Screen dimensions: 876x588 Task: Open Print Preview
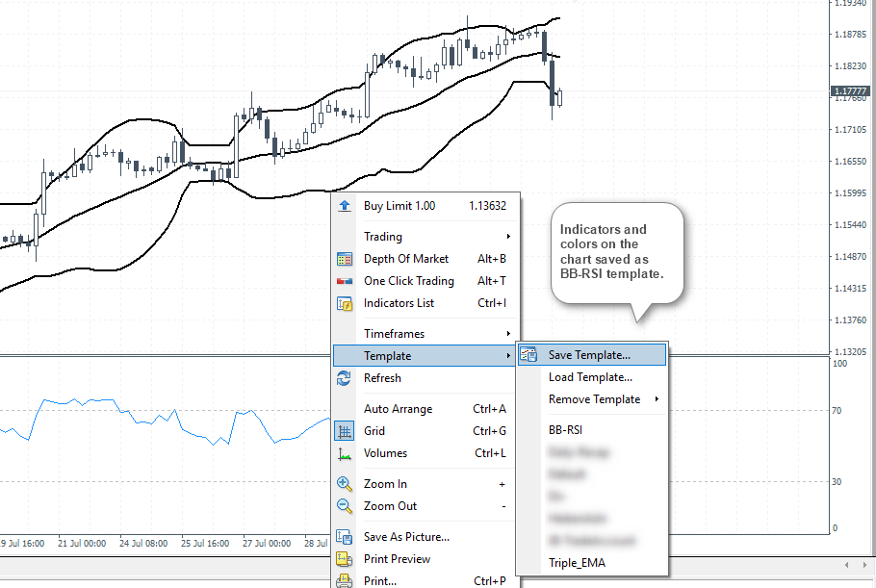[x=397, y=559]
